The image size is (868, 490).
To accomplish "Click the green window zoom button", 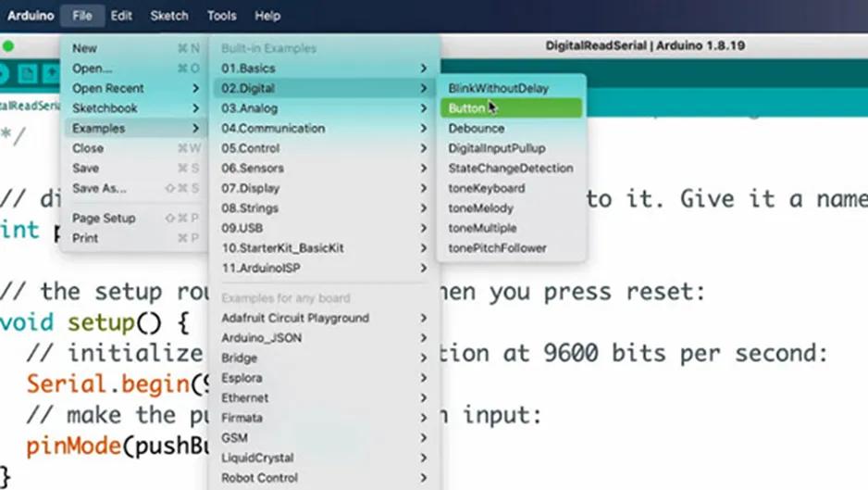I will point(8,46).
